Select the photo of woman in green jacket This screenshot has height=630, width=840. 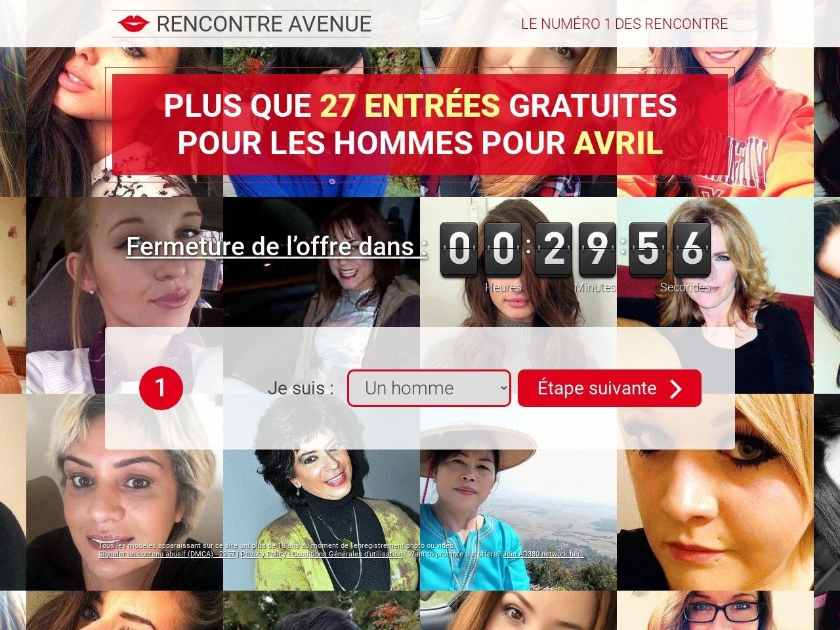[322, 492]
